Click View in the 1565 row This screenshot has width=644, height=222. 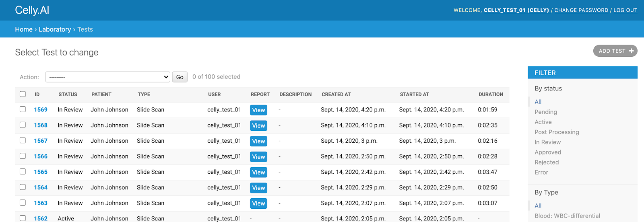[x=258, y=172]
